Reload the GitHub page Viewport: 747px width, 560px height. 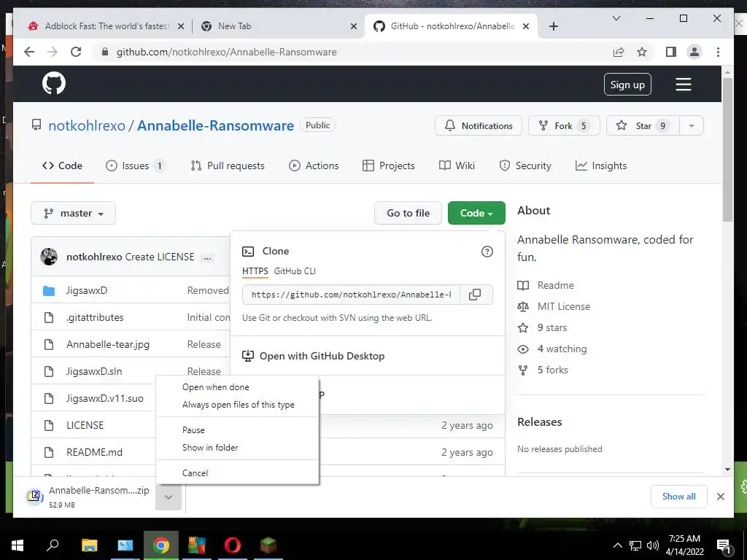tap(76, 52)
